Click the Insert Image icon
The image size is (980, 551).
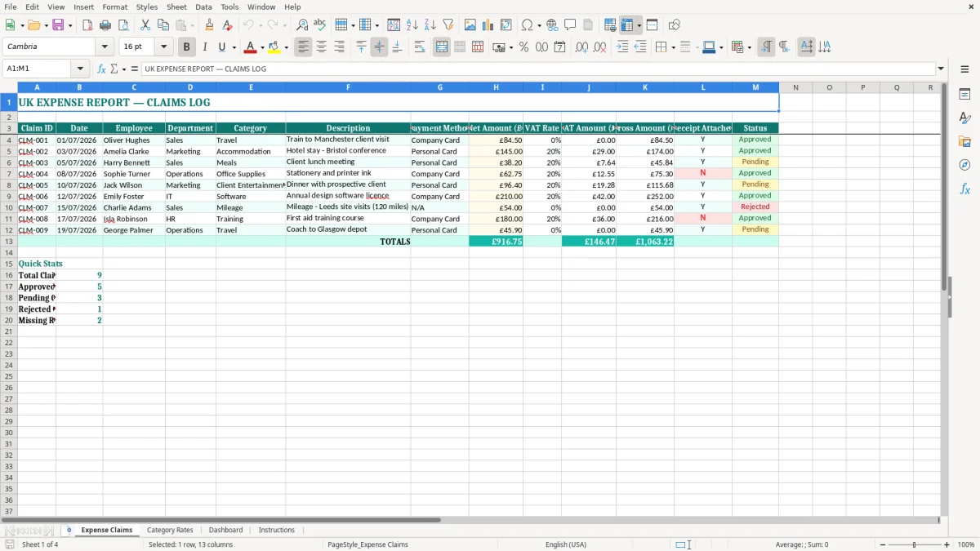pos(470,25)
